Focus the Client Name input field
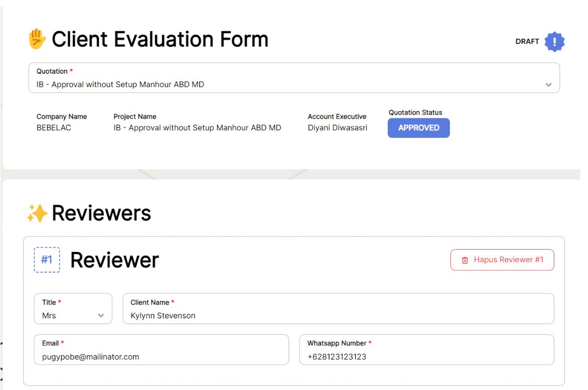 tap(338, 309)
